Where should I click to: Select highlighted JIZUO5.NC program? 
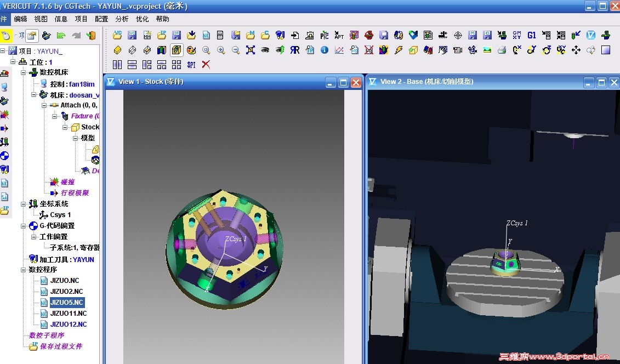point(67,303)
